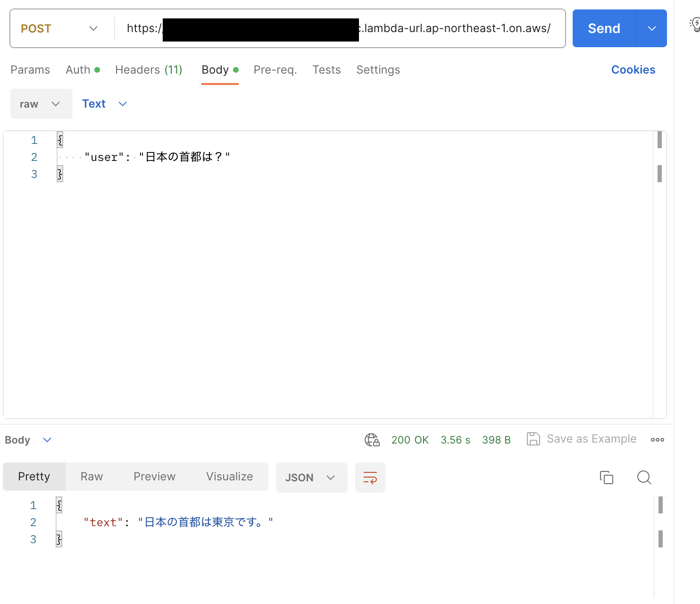The height and width of the screenshot is (604, 700).
Task: Copy the response body
Action: [607, 478]
